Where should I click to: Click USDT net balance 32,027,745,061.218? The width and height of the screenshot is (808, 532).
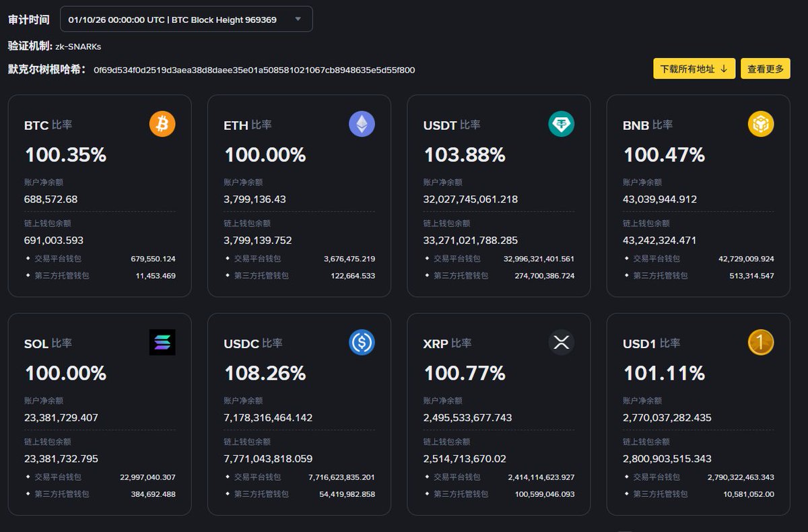pos(471,199)
